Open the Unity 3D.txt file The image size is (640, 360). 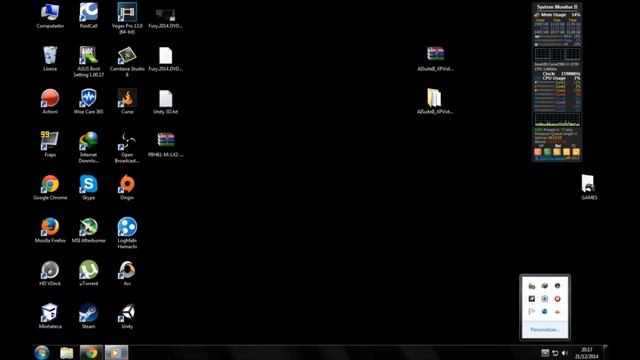point(165,101)
